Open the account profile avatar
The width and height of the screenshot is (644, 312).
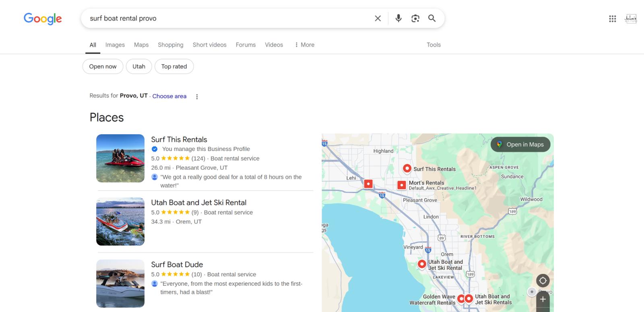[630, 19]
